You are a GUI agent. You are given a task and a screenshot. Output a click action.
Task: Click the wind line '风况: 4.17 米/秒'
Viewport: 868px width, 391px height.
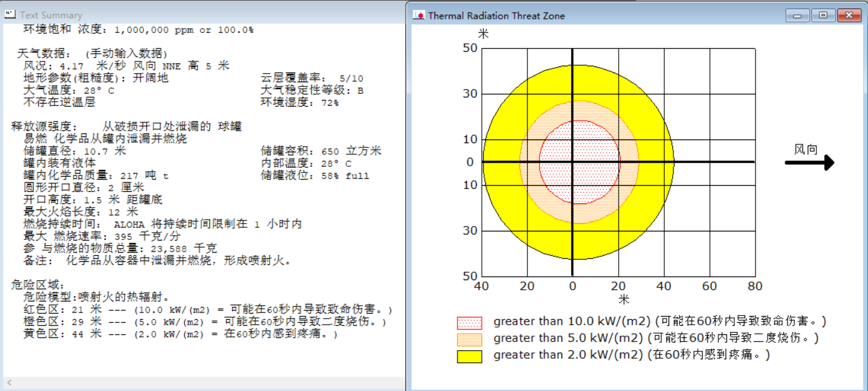127,66
